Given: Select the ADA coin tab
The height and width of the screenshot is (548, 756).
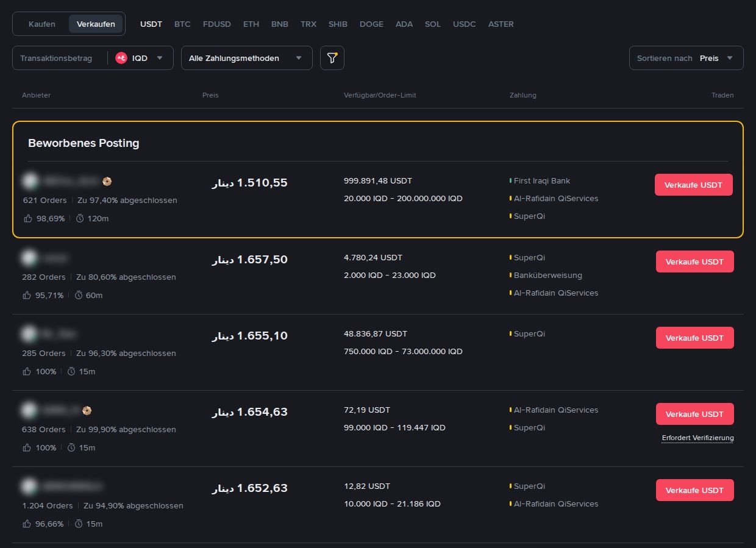Looking at the screenshot, I should pos(404,24).
